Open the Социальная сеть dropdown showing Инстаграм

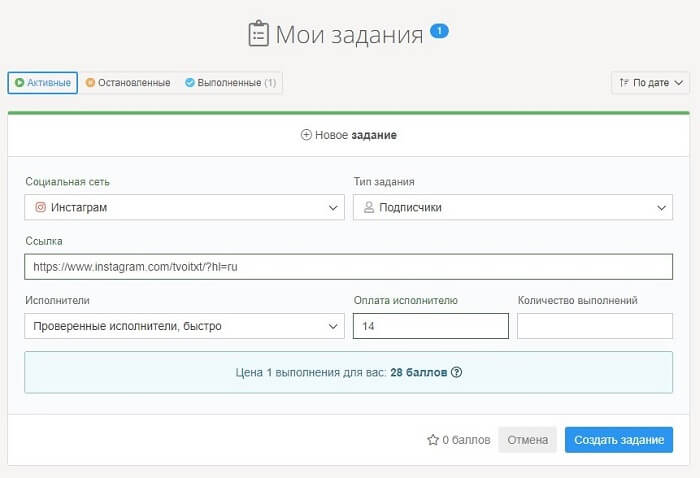(184, 207)
